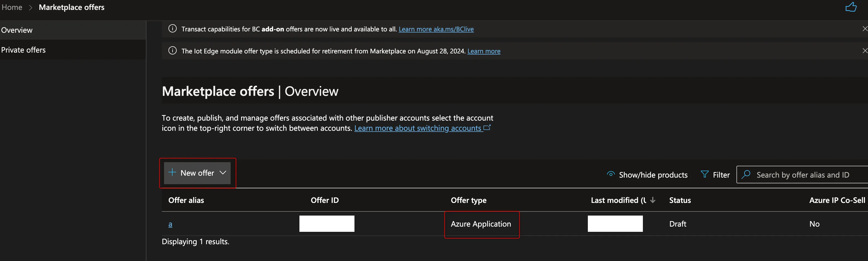868x261 pixels.
Task: Sort by Offer ID column header
Action: tap(324, 200)
